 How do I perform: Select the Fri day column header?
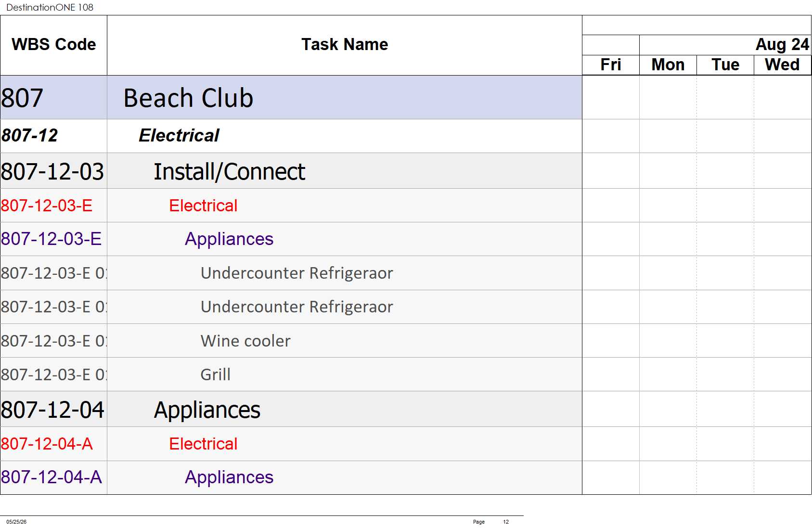click(611, 64)
